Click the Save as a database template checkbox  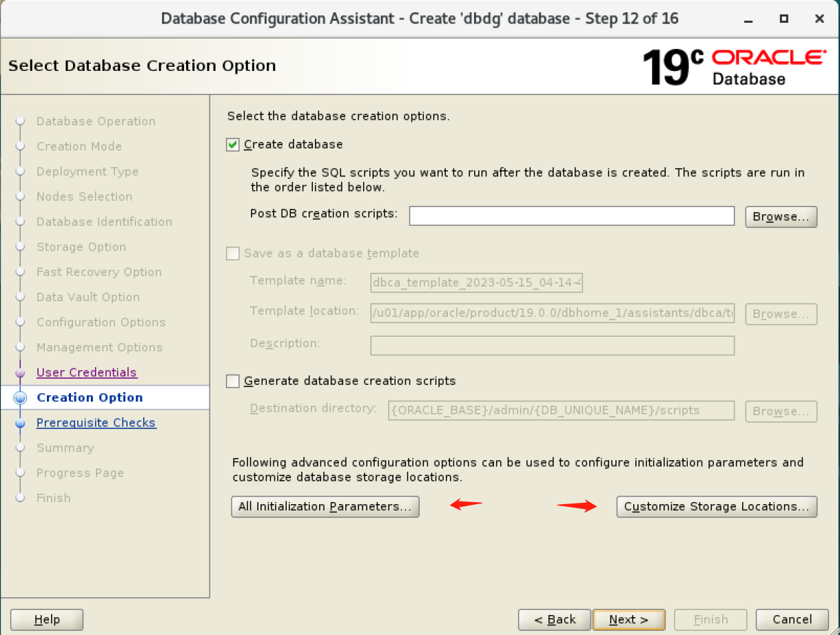tap(233, 253)
